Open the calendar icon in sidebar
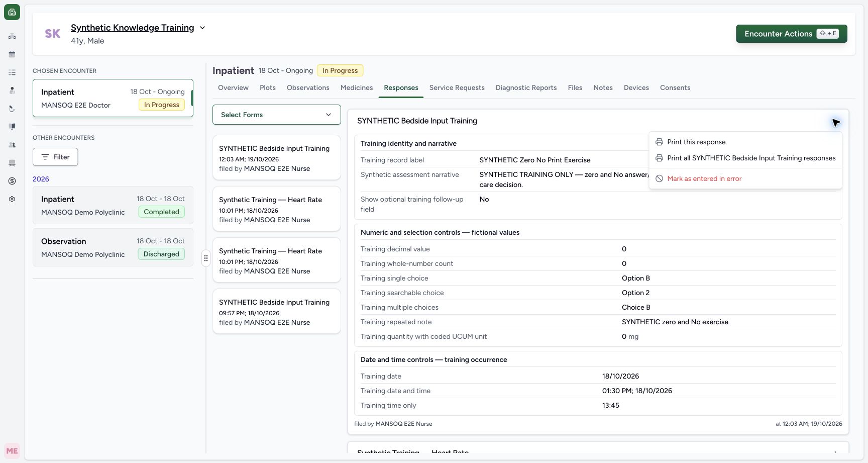 click(12, 54)
